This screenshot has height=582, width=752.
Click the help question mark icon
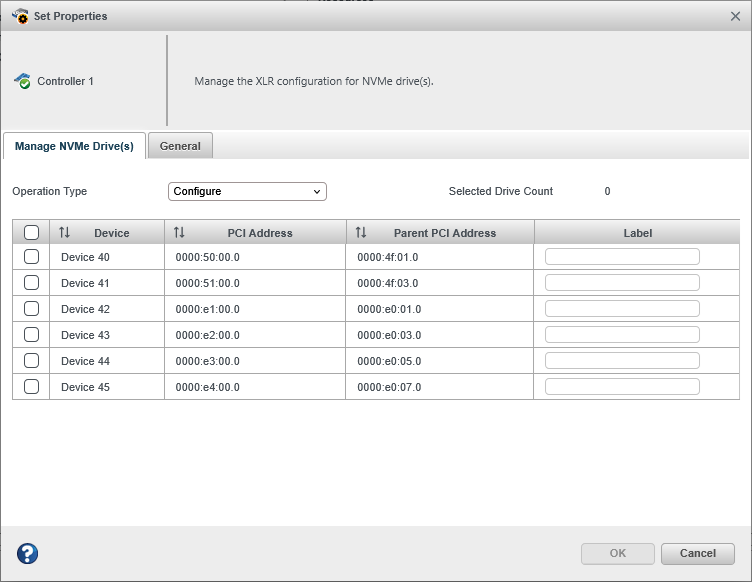click(27, 553)
